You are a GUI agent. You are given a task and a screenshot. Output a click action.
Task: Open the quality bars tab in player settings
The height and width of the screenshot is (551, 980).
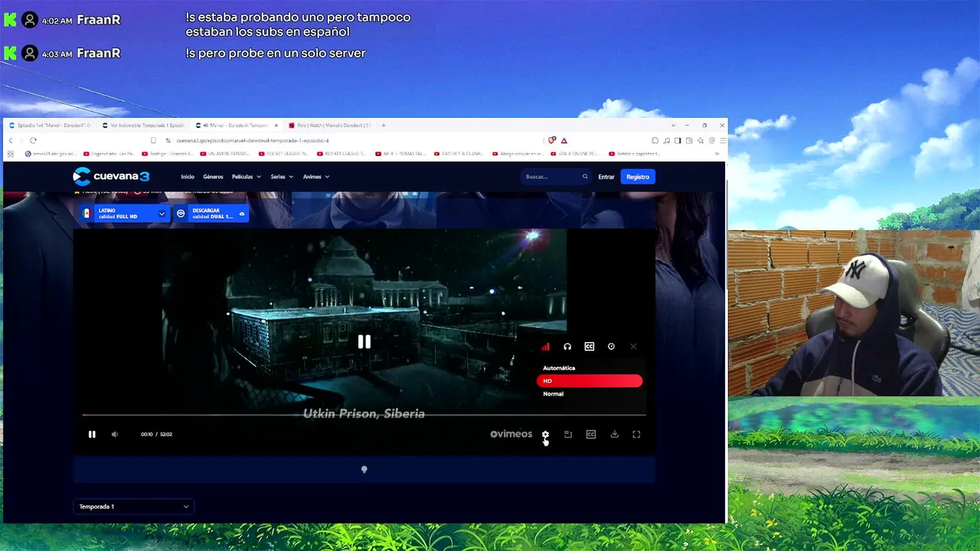coord(545,347)
